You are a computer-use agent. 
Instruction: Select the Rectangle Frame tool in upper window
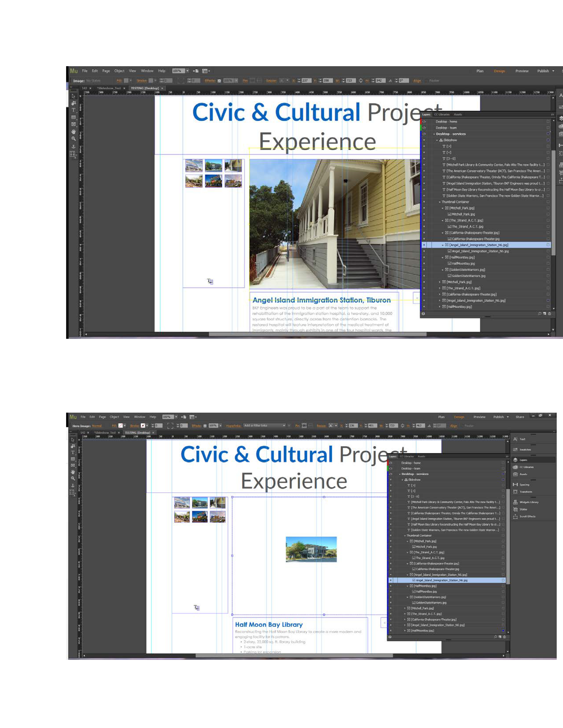[x=73, y=124]
